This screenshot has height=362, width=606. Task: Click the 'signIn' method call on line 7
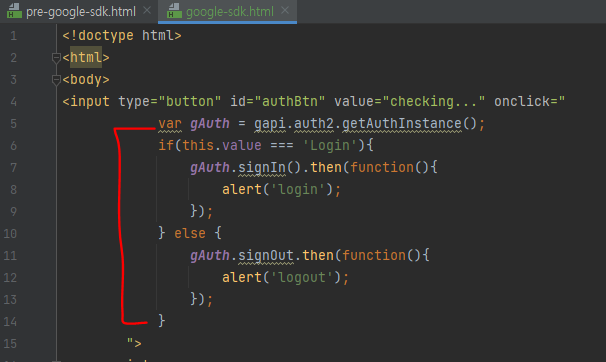(262, 168)
